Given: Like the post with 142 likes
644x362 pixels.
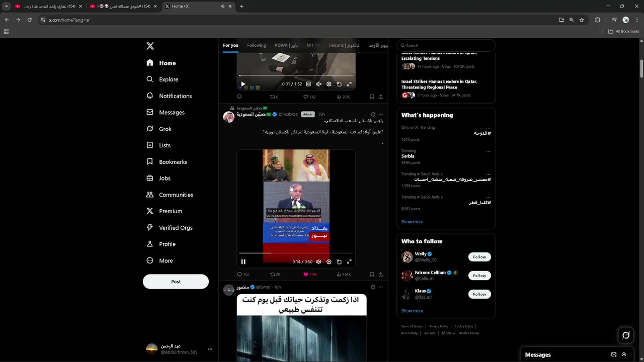Looking at the screenshot, I should click(309, 97).
